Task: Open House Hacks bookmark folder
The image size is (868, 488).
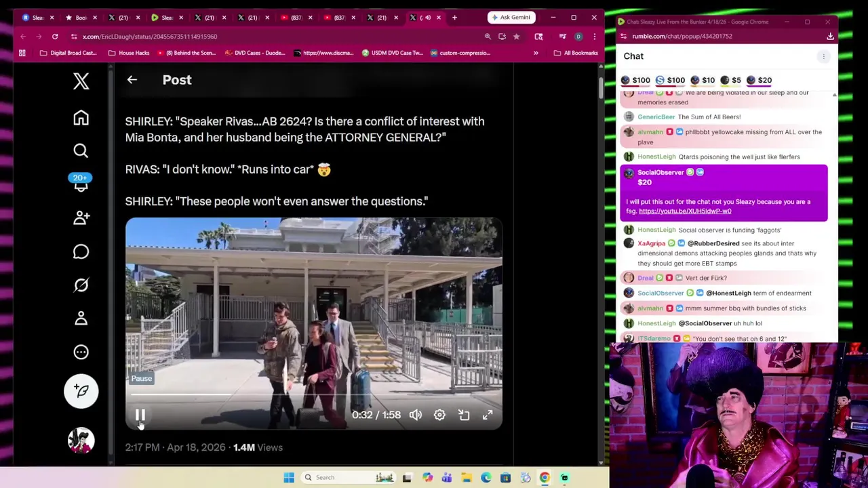Action: pyautogui.click(x=129, y=53)
